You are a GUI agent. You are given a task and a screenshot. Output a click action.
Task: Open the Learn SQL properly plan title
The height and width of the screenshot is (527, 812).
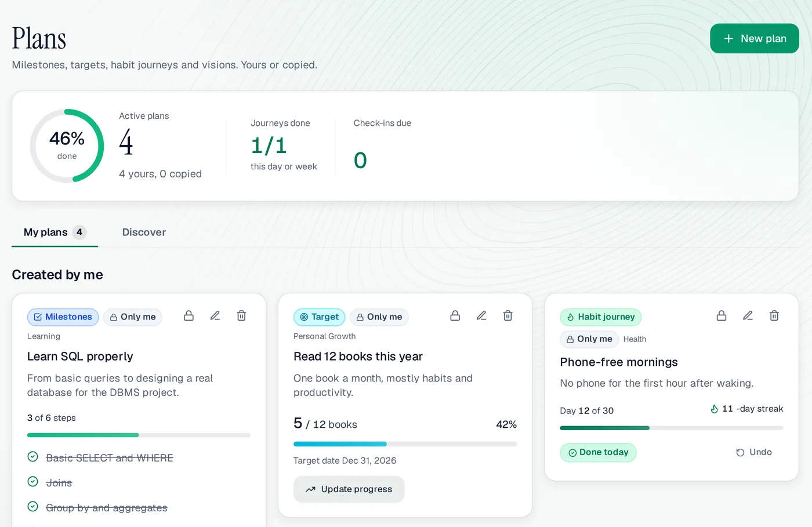[80, 357]
